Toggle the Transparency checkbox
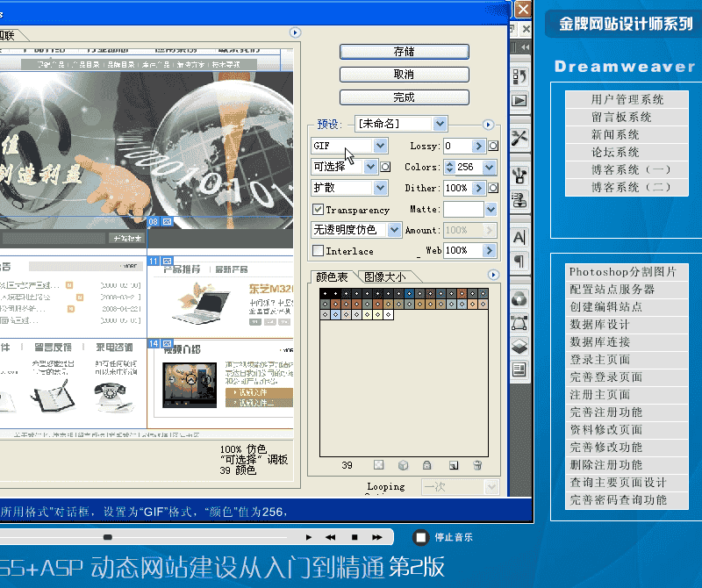 (319, 210)
